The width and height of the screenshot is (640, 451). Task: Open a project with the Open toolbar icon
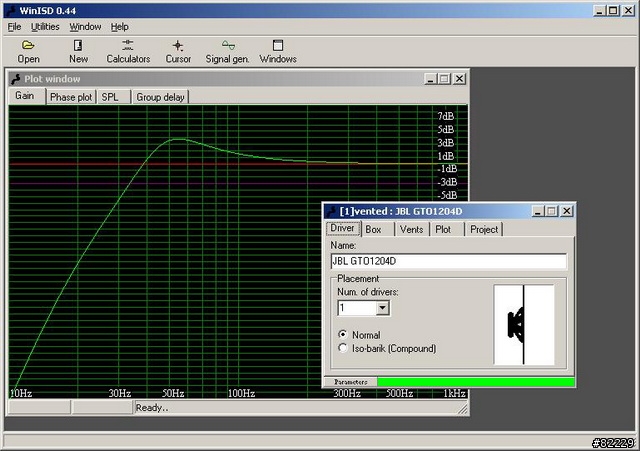[x=28, y=52]
